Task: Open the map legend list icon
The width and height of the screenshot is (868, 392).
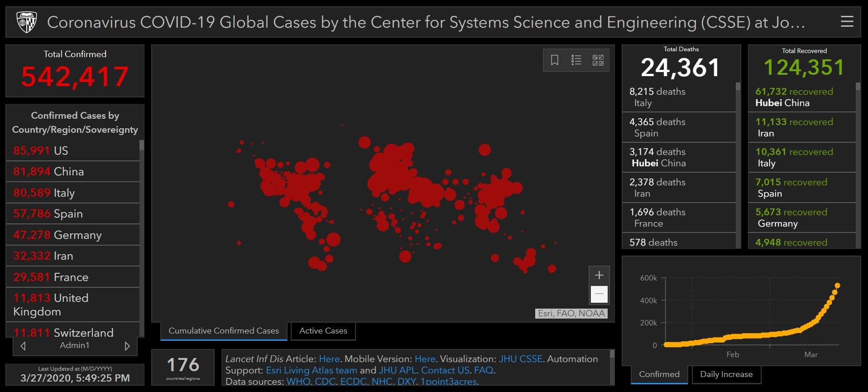Action: click(576, 60)
